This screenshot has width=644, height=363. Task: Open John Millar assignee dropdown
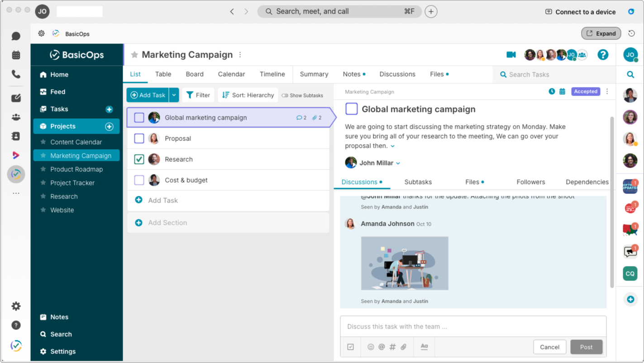(x=398, y=163)
